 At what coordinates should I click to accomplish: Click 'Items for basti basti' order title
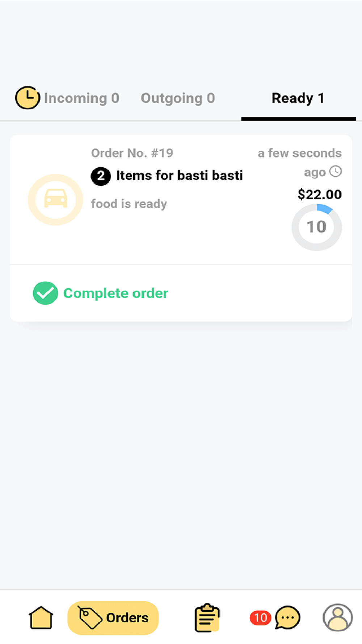click(179, 175)
